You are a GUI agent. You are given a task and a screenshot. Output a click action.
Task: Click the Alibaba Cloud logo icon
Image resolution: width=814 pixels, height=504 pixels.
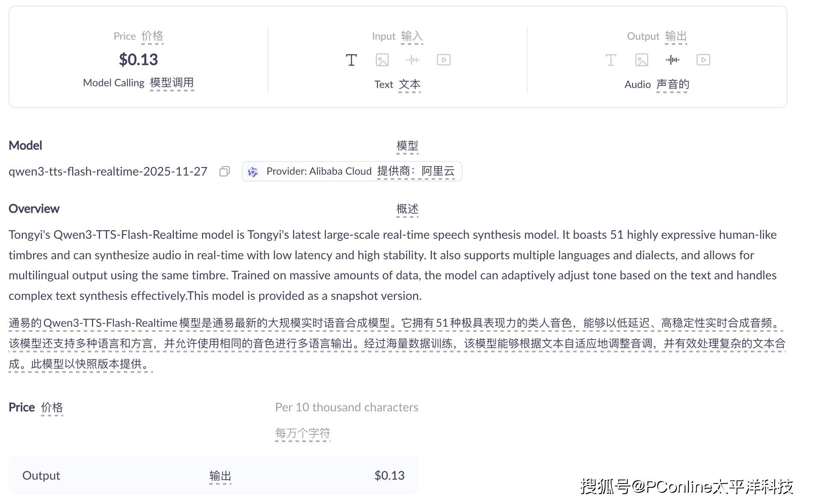tap(253, 172)
